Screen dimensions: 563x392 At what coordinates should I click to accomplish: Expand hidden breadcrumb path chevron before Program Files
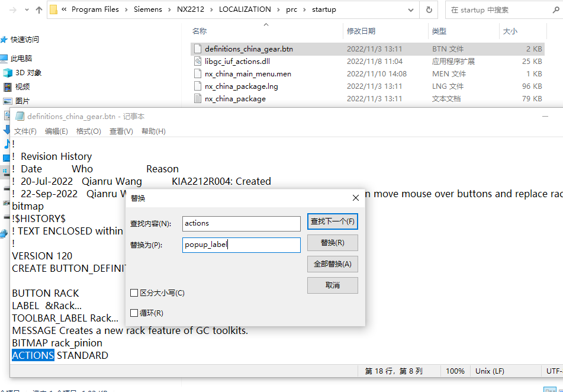click(x=63, y=9)
